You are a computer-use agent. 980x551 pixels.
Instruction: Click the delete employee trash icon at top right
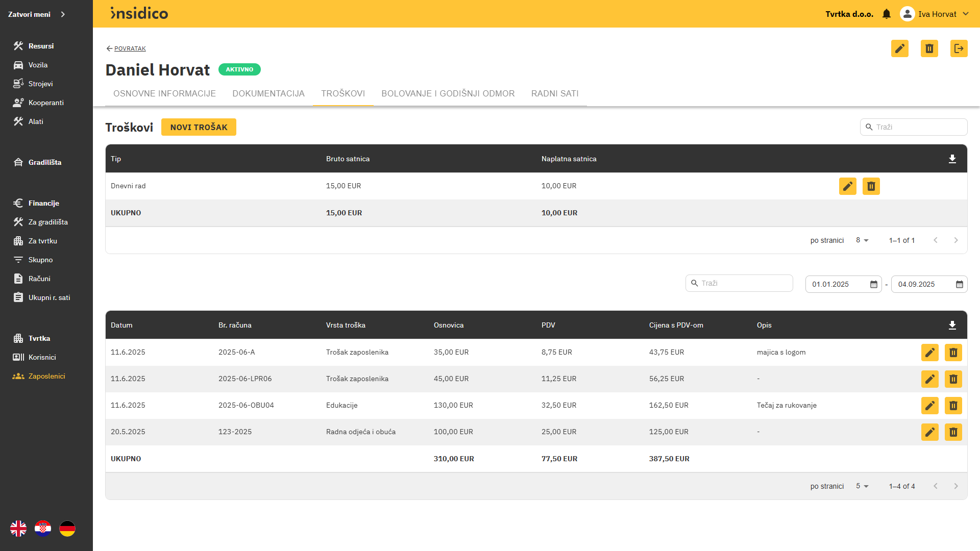929,48
